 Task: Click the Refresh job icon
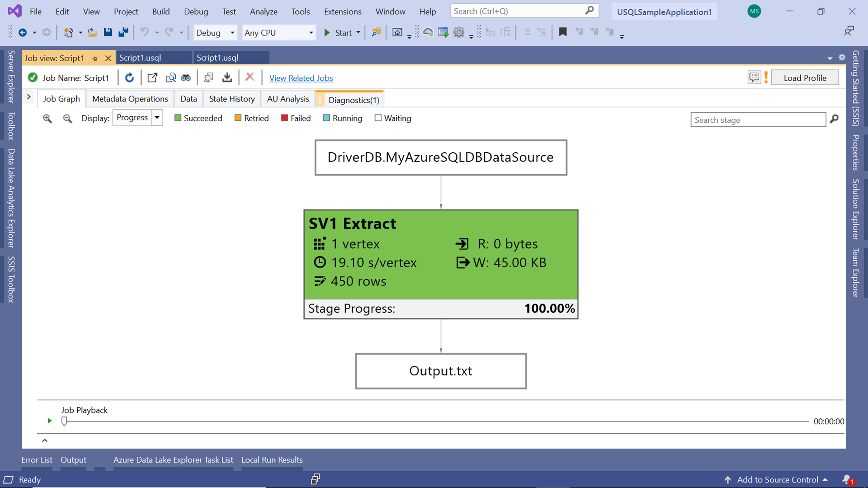pyautogui.click(x=129, y=78)
